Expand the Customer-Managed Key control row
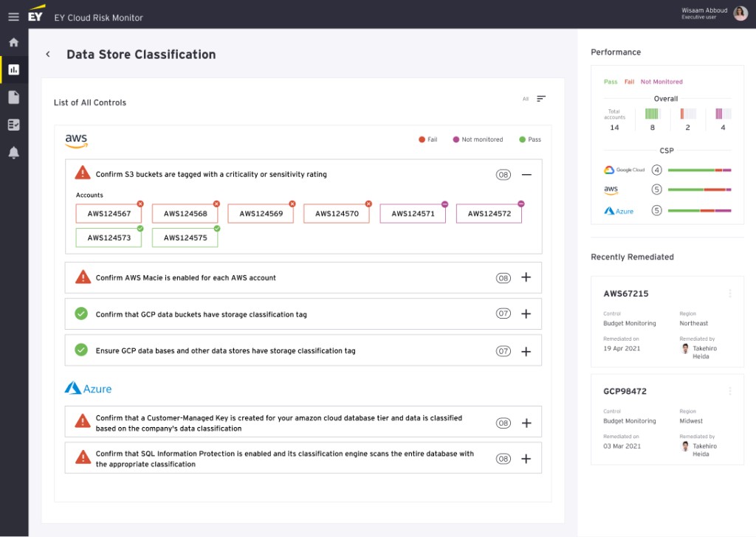 (526, 423)
